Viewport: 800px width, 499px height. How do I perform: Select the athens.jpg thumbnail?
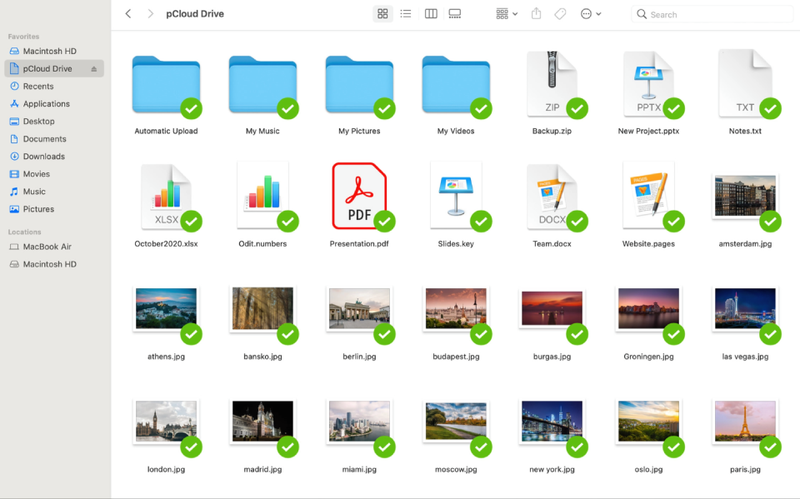(166, 309)
